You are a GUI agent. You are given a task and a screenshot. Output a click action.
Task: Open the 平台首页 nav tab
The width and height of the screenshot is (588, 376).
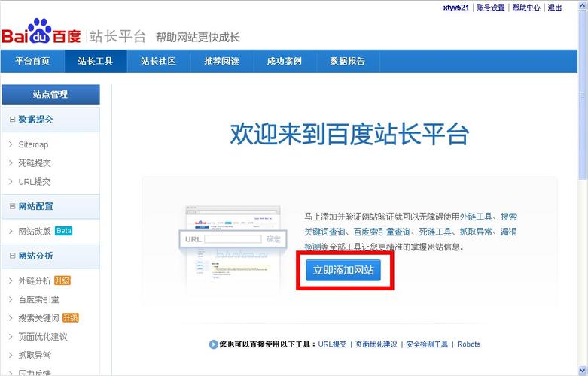[x=32, y=61]
